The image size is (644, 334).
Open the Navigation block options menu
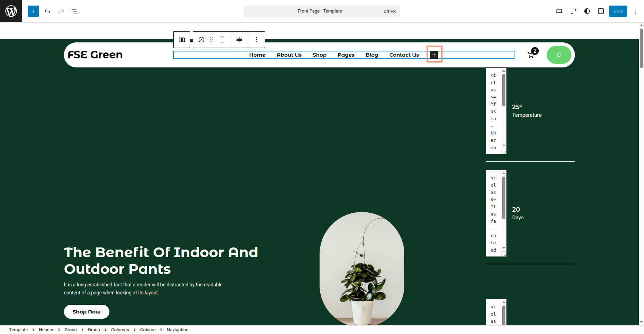(x=256, y=40)
